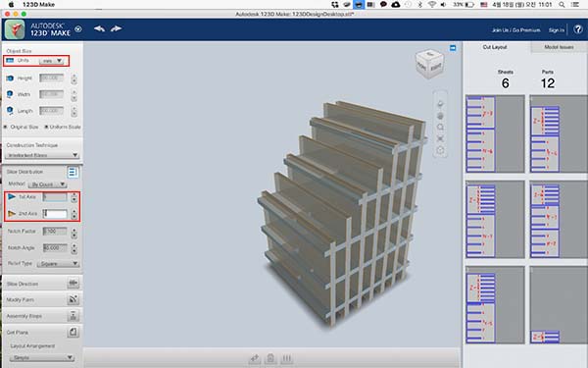Click the 1st Axis count field
Image resolution: width=588 pixels, height=368 pixels.
(x=55, y=197)
